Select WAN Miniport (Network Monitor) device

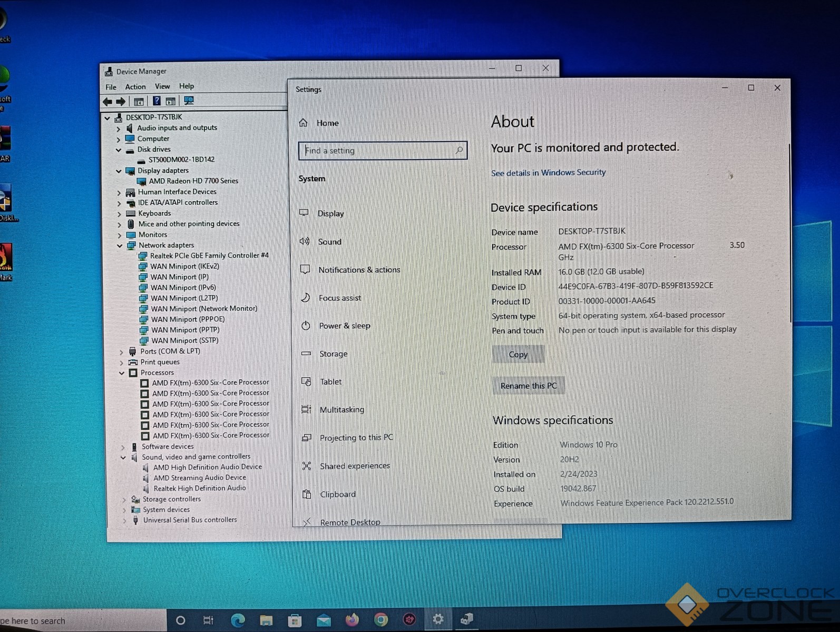(204, 309)
